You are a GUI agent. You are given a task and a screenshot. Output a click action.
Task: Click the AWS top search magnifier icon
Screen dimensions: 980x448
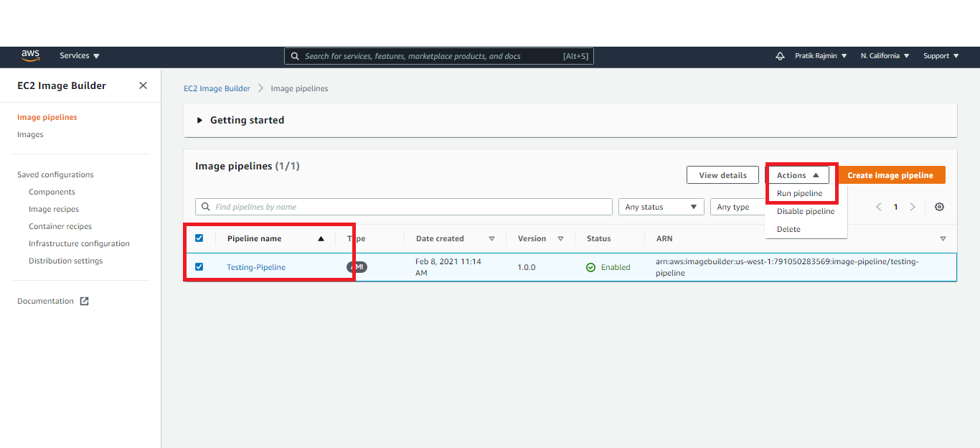pyautogui.click(x=295, y=56)
